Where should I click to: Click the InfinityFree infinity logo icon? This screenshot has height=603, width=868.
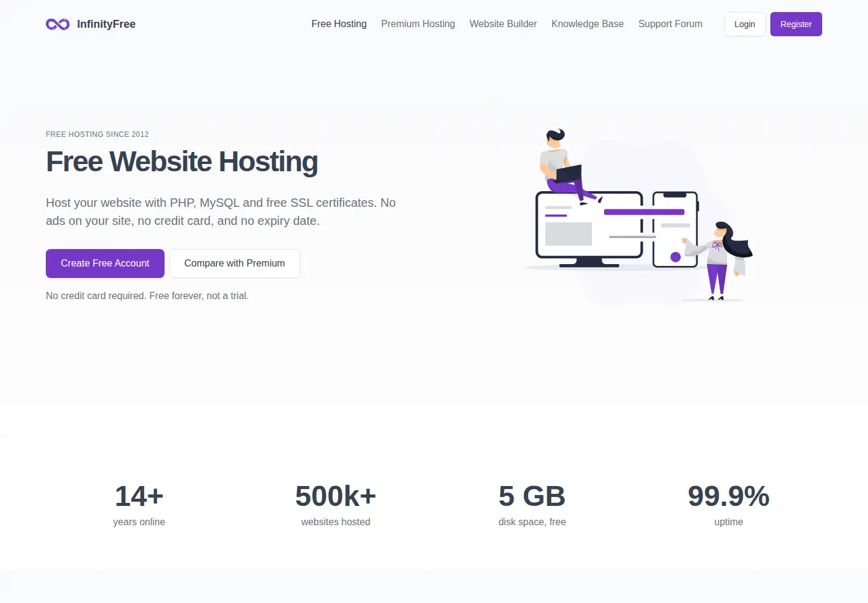point(58,24)
